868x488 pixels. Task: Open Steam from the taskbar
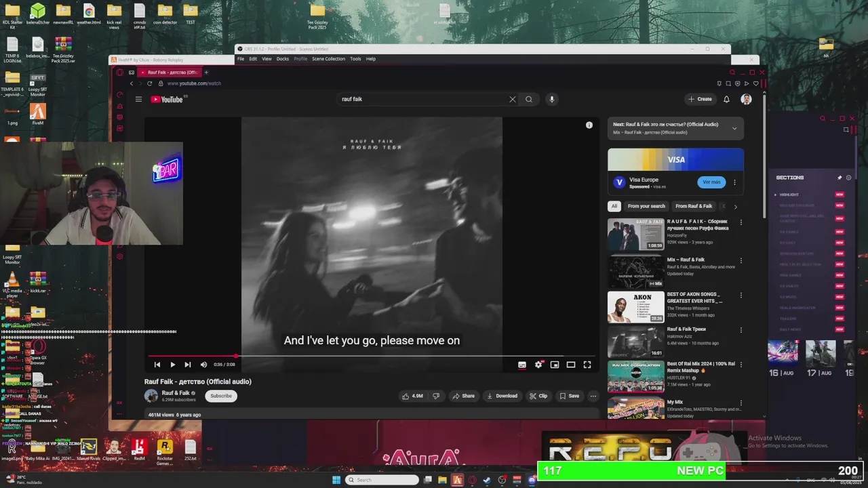point(487,480)
